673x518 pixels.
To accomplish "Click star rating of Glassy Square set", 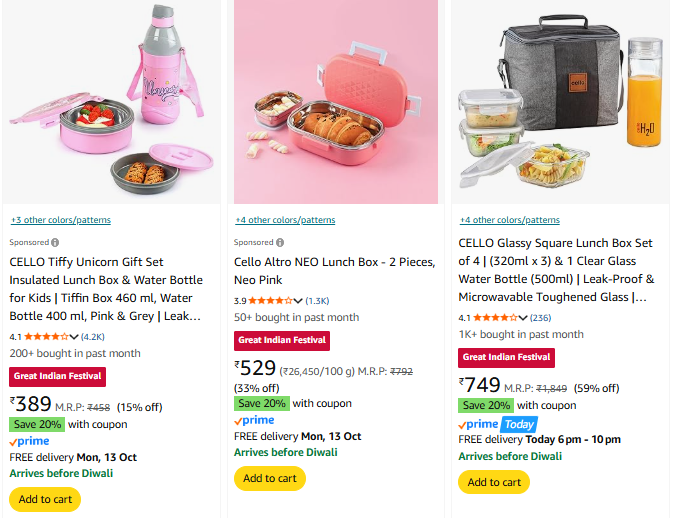I will (x=496, y=318).
